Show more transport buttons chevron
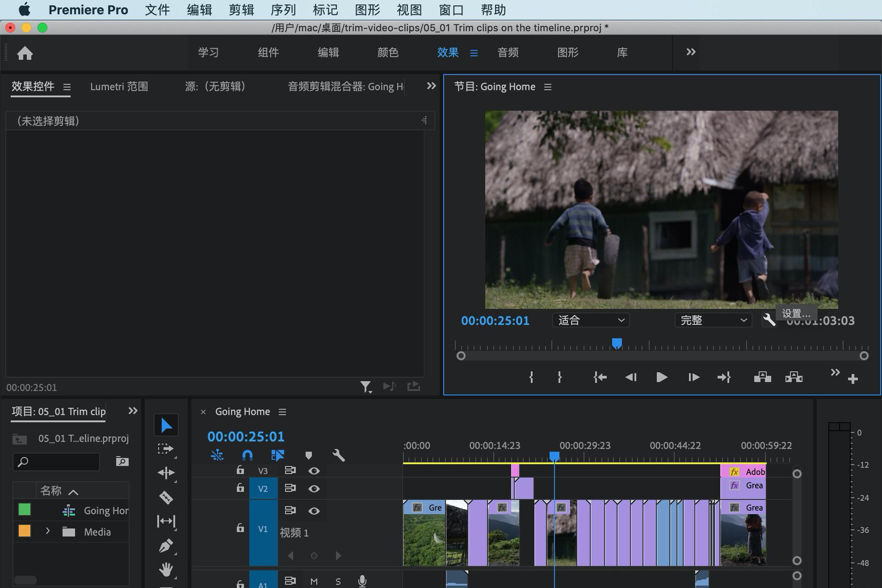This screenshot has width=882, height=588. tap(835, 372)
